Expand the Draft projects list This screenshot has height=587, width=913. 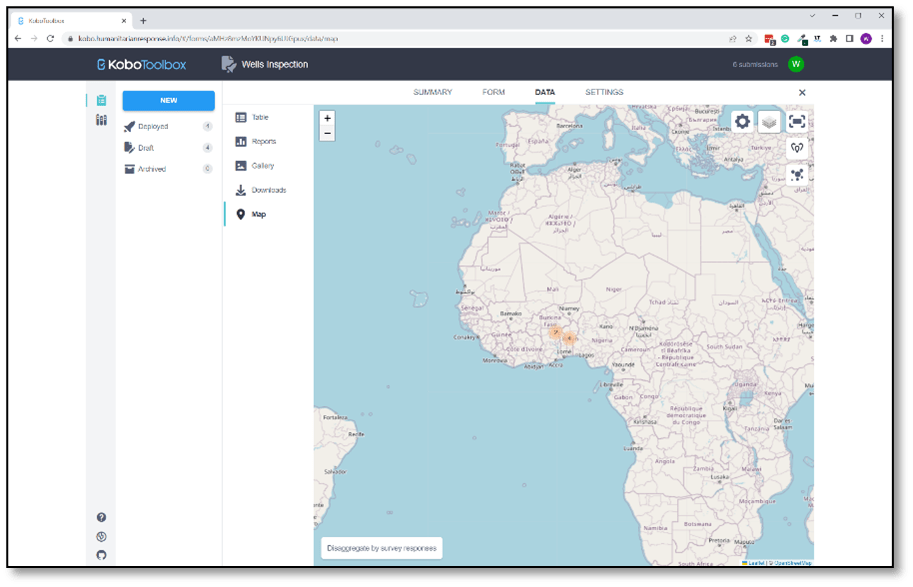click(x=146, y=148)
